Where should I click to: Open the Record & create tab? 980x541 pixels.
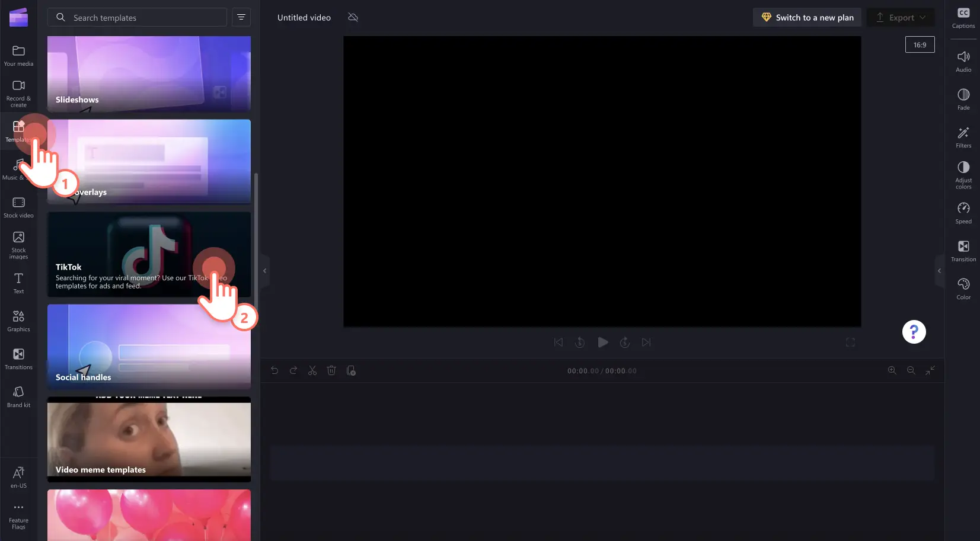click(x=18, y=94)
